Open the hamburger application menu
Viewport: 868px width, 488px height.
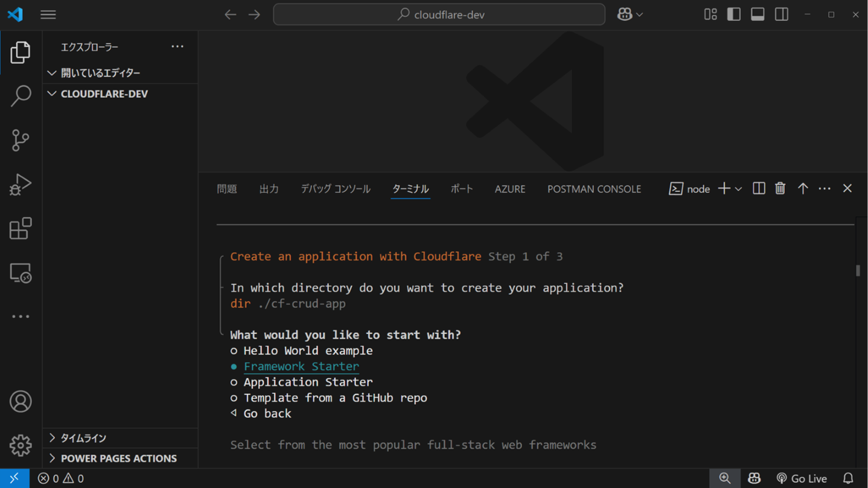[48, 14]
